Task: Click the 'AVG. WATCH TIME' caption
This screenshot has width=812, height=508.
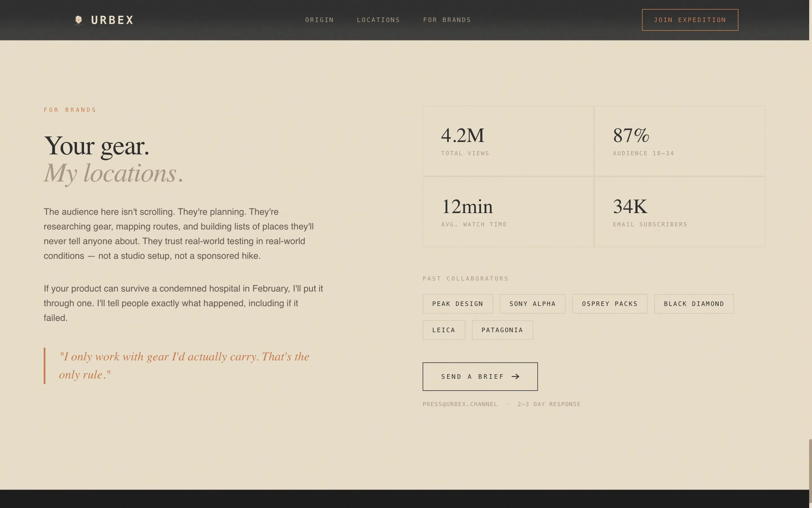Action: pyautogui.click(x=474, y=224)
